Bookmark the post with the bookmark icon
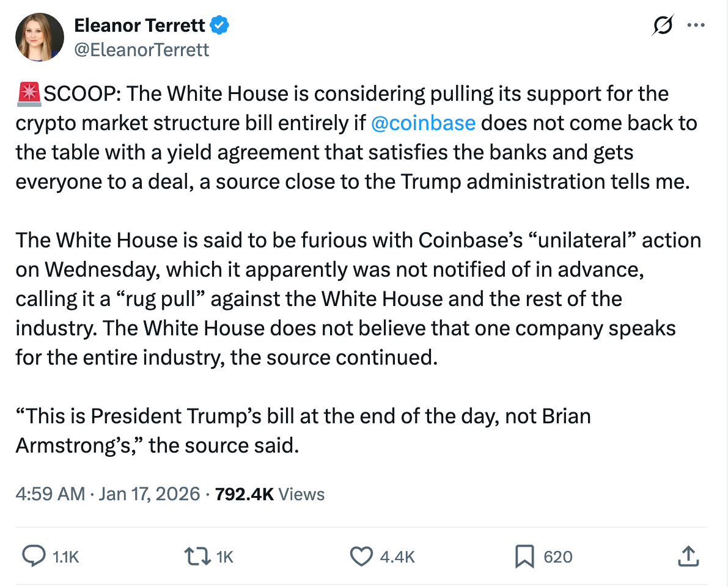Image resolution: width=728 pixels, height=587 pixels. coord(525,556)
